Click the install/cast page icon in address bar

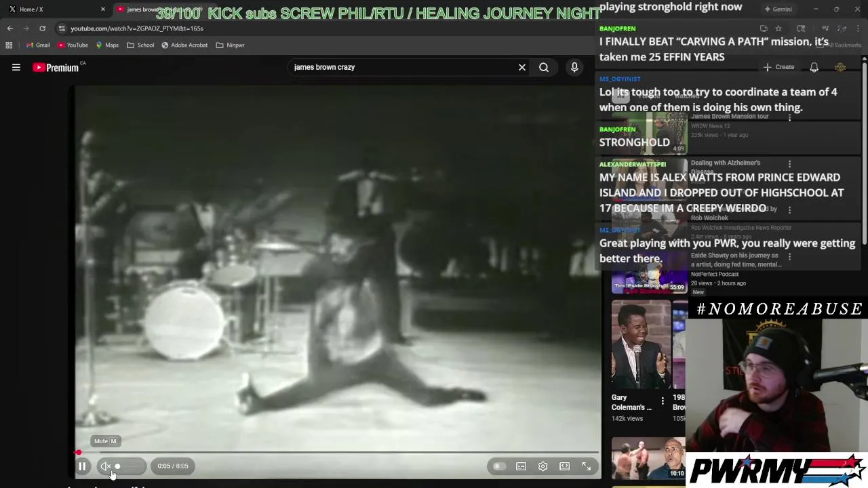pos(764,28)
